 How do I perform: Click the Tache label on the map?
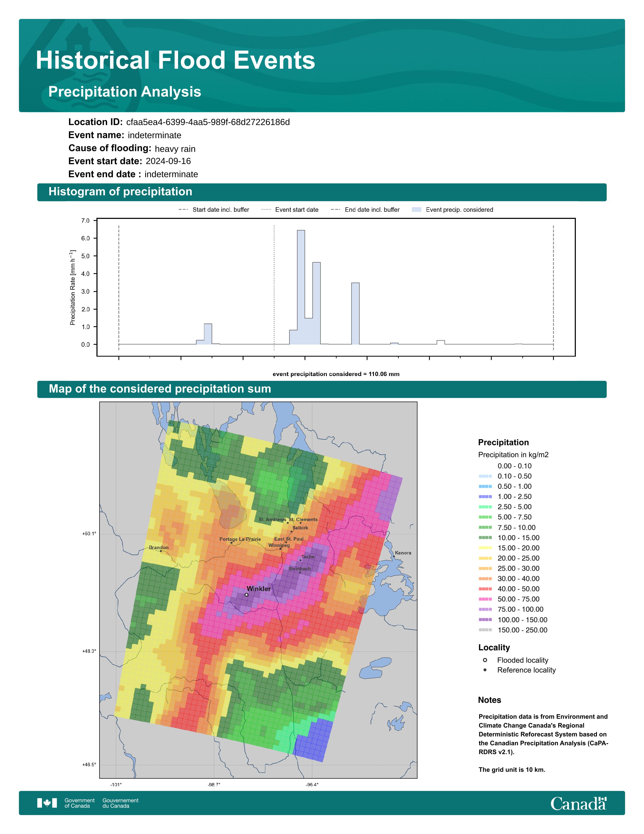click(x=308, y=557)
